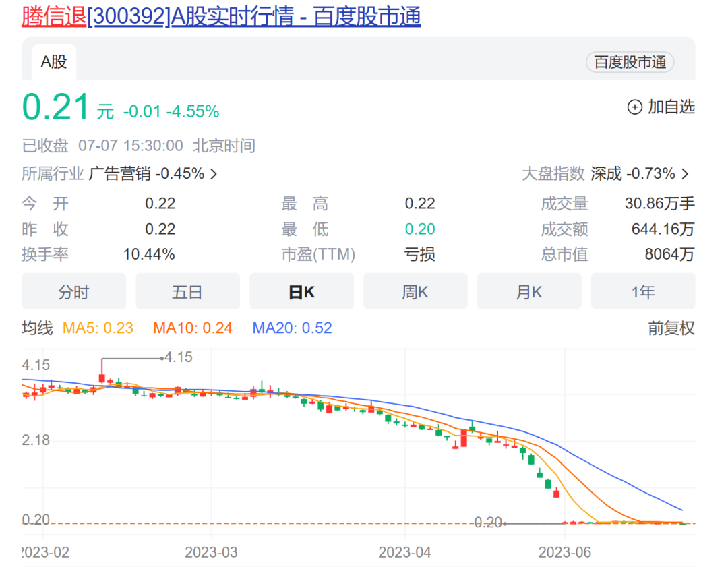Image resolution: width=728 pixels, height=567 pixels.
Task: Click the 2023-04 date axis label
Action: point(404,552)
